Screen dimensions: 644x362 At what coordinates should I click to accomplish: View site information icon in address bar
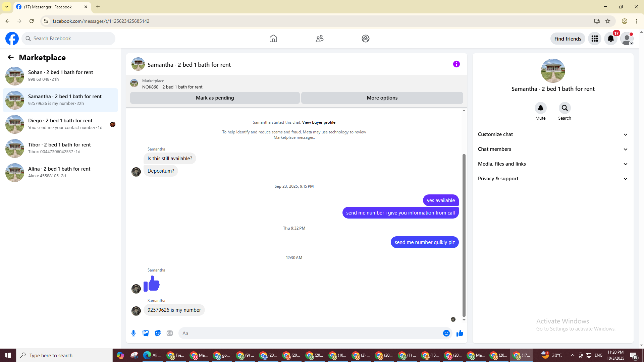46,21
